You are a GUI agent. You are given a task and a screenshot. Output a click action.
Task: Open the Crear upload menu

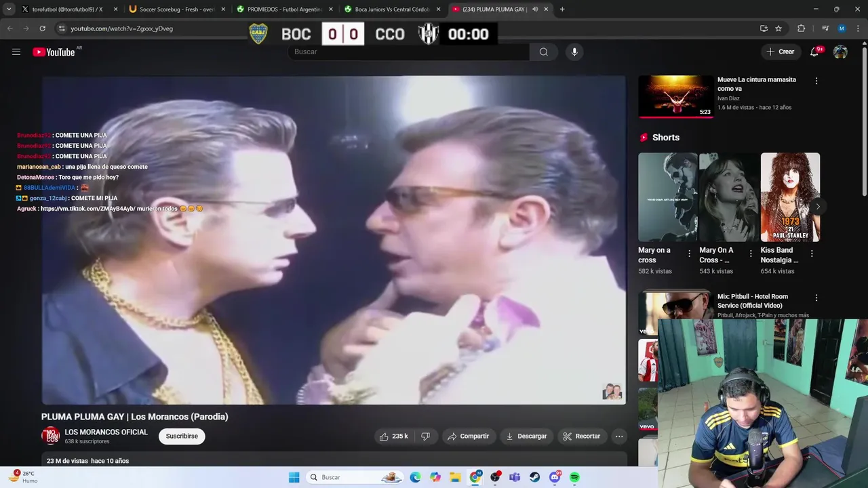pyautogui.click(x=781, y=52)
